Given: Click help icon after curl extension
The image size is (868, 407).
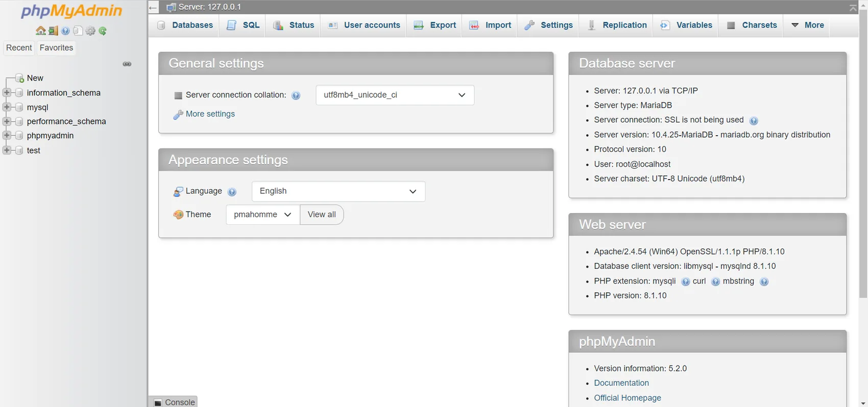Looking at the screenshot, I should tap(715, 282).
